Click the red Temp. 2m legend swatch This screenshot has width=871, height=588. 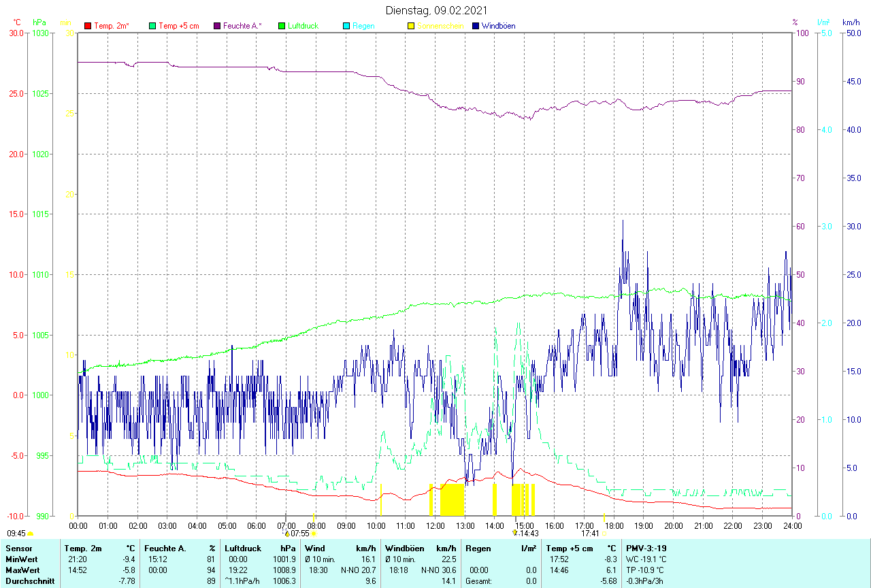88,26
